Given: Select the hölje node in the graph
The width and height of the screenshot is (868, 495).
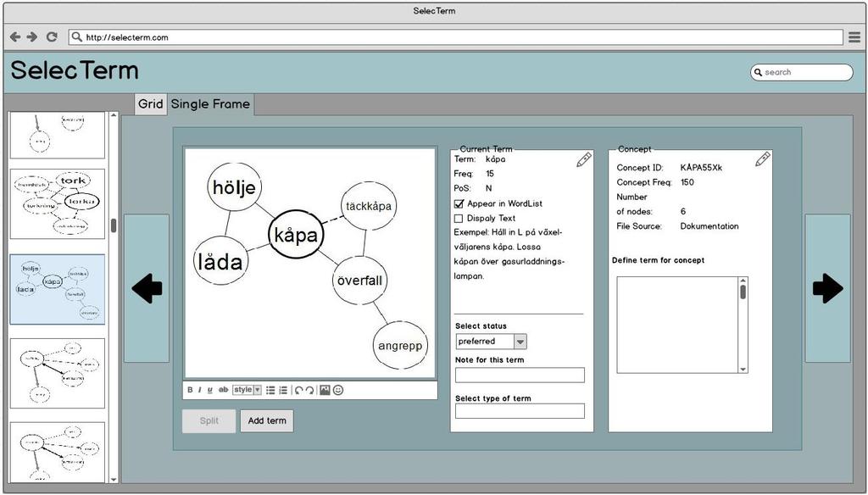Looking at the screenshot, I should (234, 187).
